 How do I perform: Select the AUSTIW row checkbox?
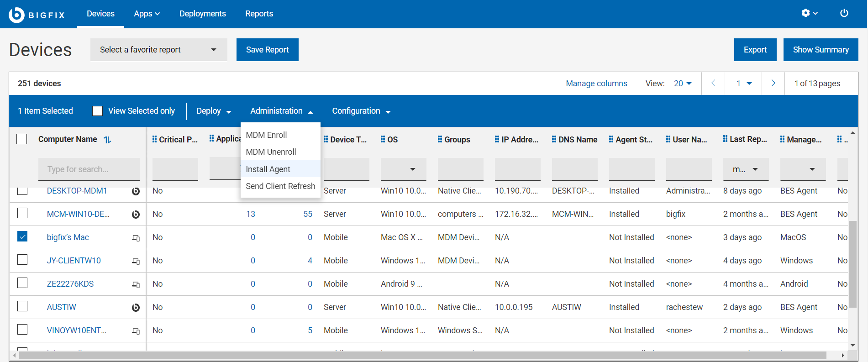coord(22,306)
